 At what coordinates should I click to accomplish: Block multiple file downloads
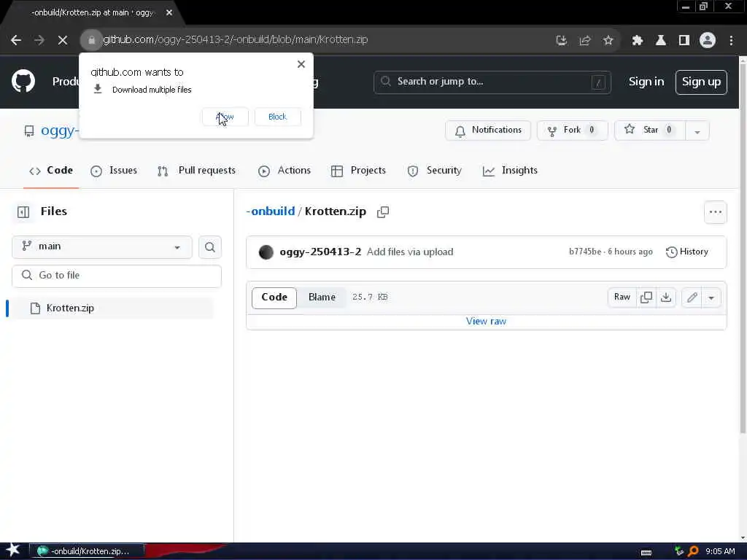coord(278,117)
